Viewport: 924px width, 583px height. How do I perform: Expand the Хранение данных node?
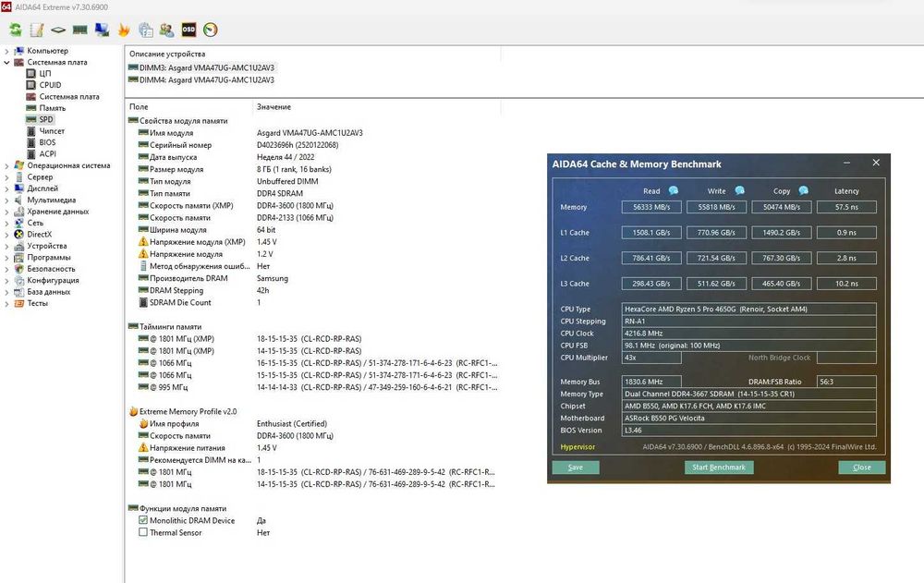6,212
